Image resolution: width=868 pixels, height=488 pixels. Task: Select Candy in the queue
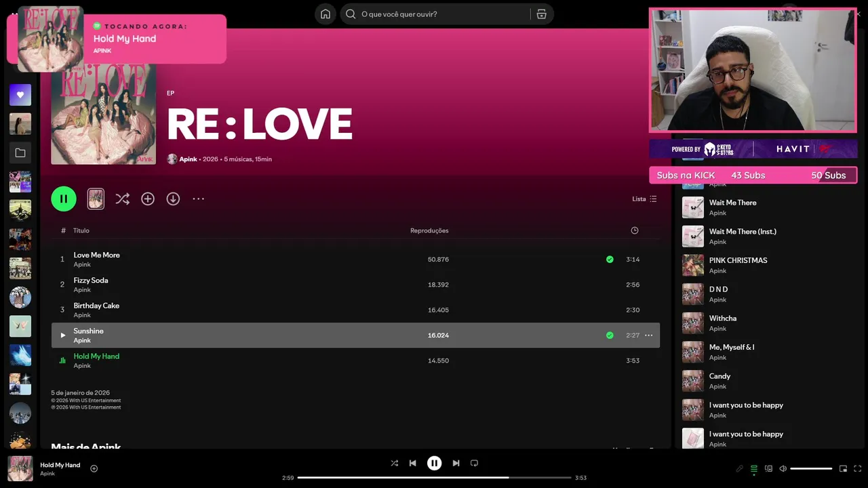[769, 381]
